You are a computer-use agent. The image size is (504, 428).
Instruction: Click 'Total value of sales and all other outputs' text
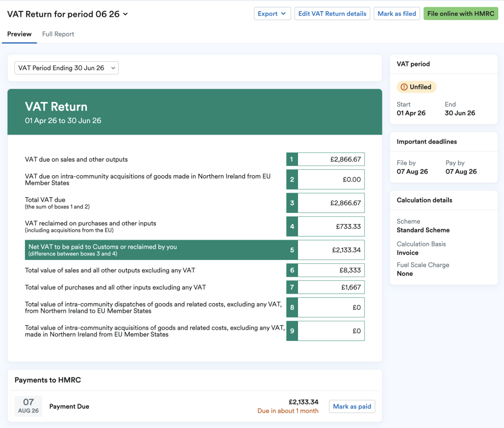pos(110,271)
